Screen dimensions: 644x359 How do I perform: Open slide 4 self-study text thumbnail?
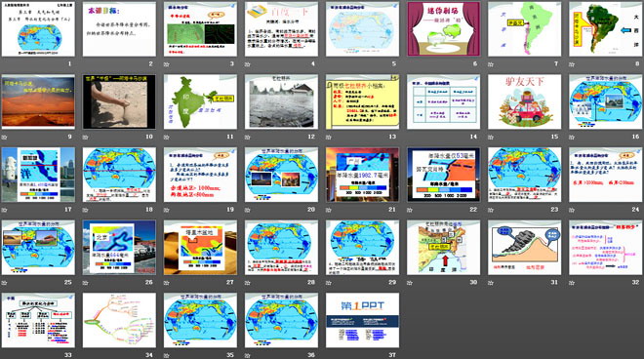pos(281,29)
